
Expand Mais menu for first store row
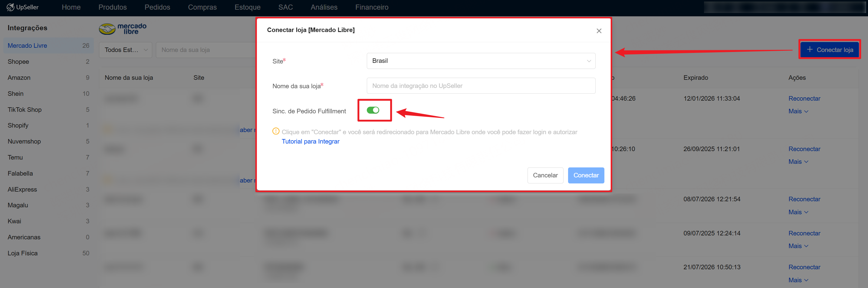(797, 112)
